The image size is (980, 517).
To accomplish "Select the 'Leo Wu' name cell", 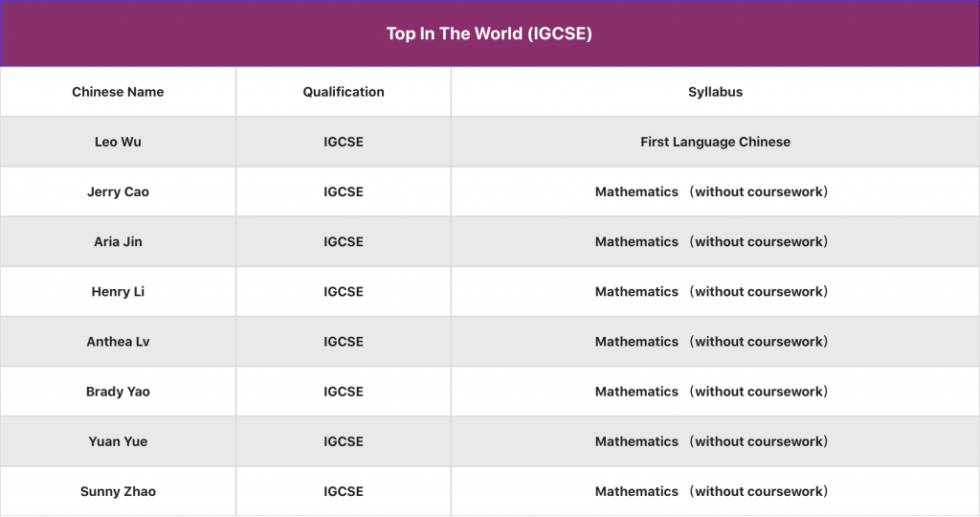I will coord(118,142).
